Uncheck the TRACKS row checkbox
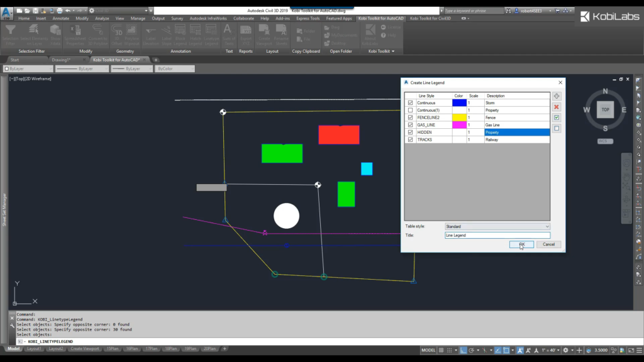 pyautogui.click(x=410, y=140)
